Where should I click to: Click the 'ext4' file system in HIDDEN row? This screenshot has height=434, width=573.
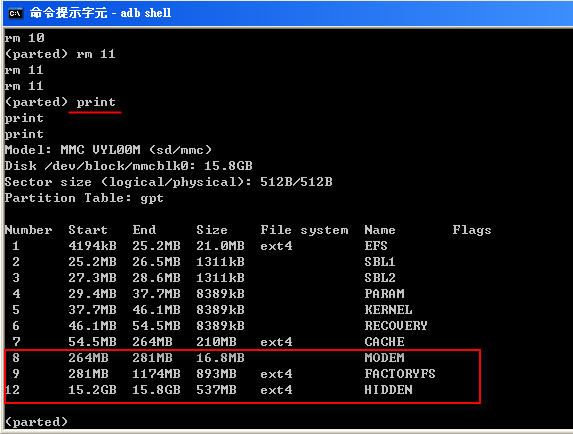[x=276, y=390]
